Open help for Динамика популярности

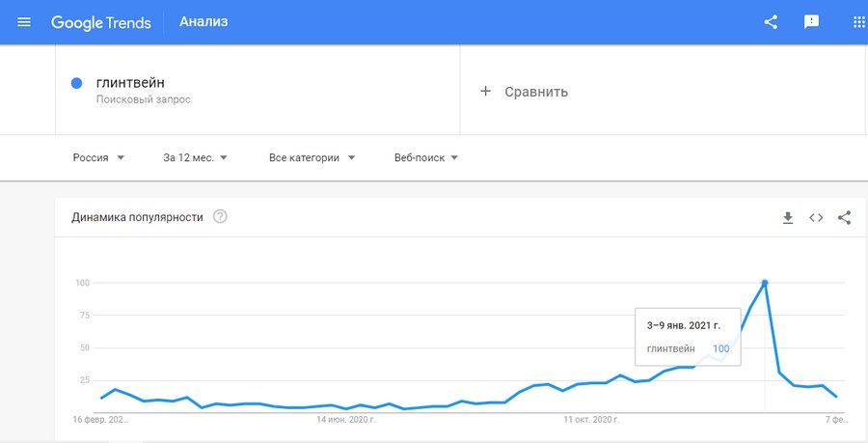coord(220,216)
